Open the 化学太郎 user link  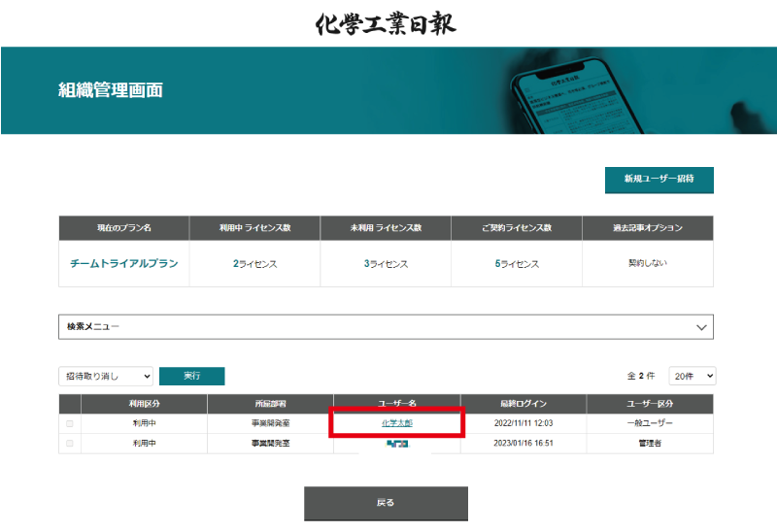[x=397, y=423]
